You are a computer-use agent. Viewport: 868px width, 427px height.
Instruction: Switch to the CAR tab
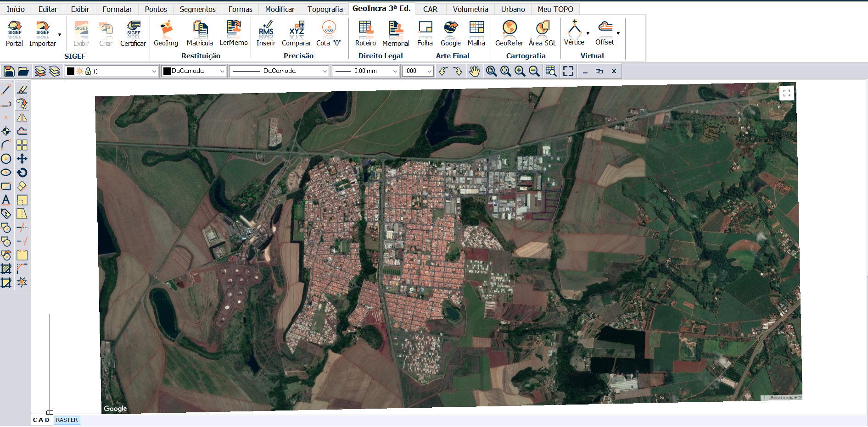[x=430, y=9]
